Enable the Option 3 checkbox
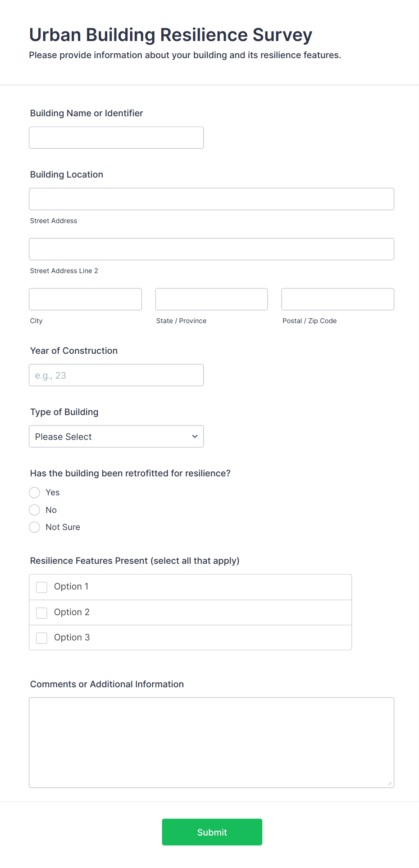Image resolution: width=419 pixels, height=868 pixels. [x=42, y=638]
